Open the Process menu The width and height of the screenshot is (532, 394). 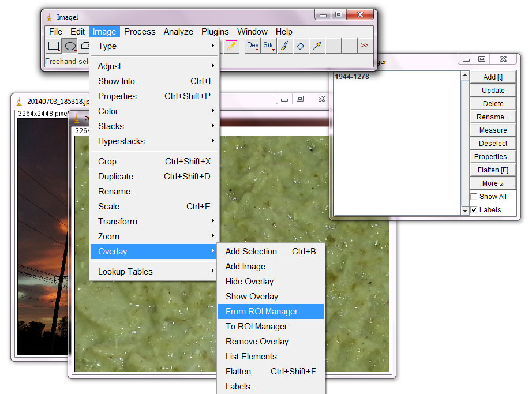pos(139,32)
